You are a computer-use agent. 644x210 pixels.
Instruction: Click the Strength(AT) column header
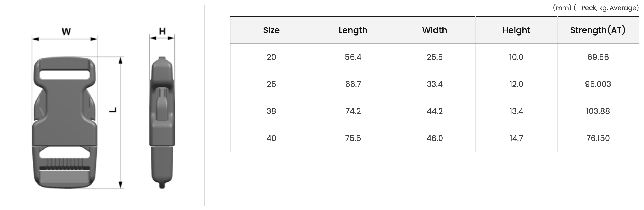pos(598,30)
